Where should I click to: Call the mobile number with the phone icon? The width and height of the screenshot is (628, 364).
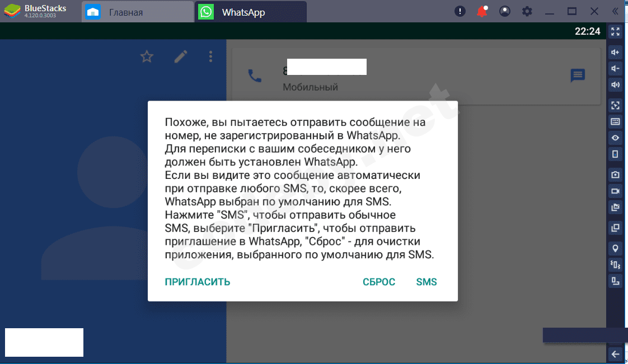pyautogui.click(x=255, y=75)
